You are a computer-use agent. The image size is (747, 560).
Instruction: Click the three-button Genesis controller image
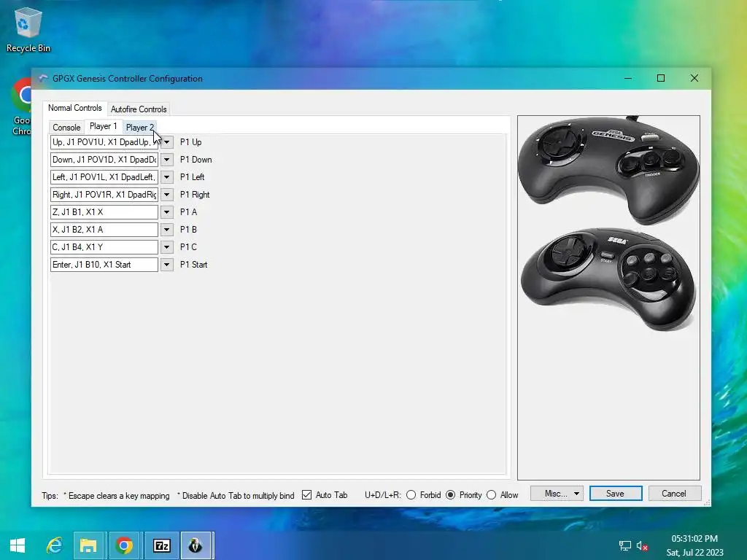click(x=609, y=169)
